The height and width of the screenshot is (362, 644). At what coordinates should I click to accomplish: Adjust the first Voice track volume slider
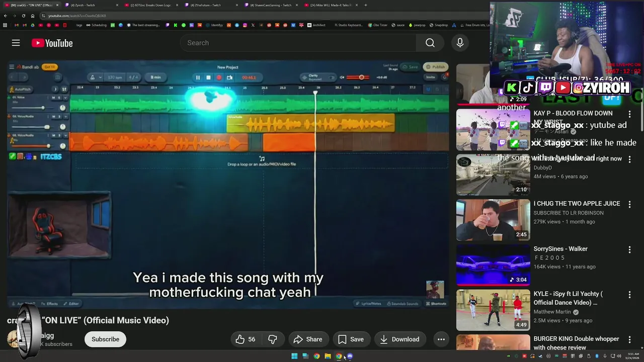click(33, 108)
